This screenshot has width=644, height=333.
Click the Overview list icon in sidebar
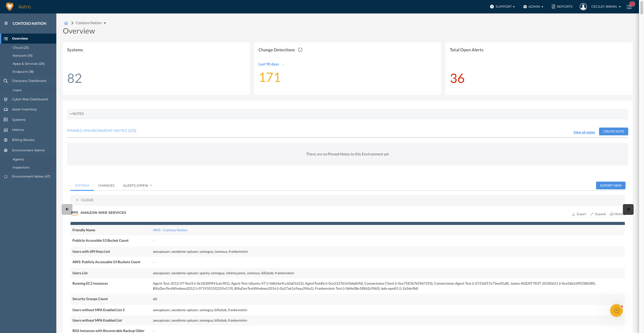(x=6, y=39)
